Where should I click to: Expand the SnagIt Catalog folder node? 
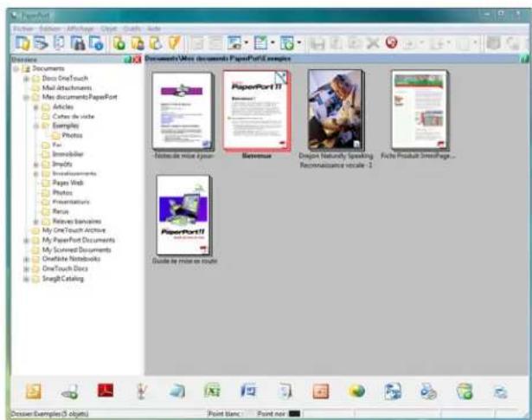click(26, 279)
